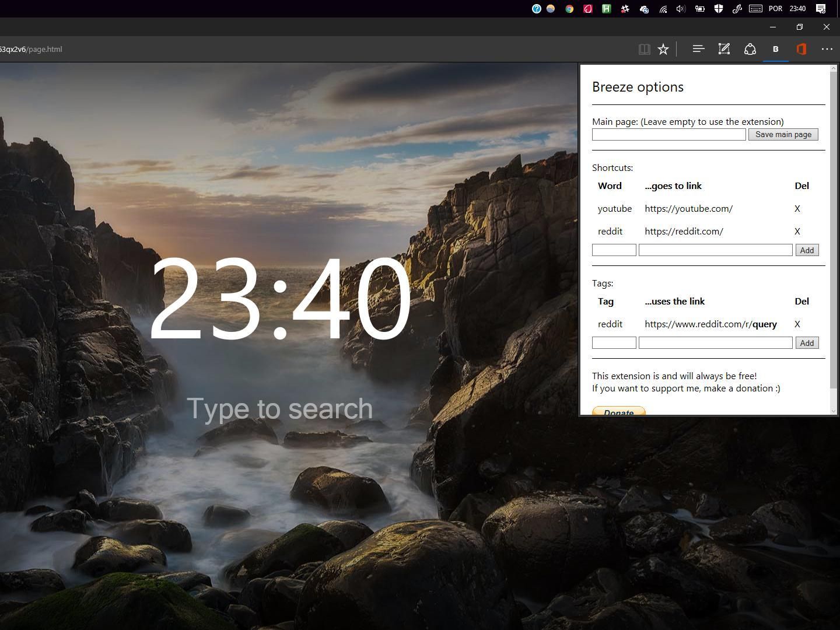Viewport: 840px width, 630px height.
Task: Click the Office extension icon
Action: tap(801, 49)
